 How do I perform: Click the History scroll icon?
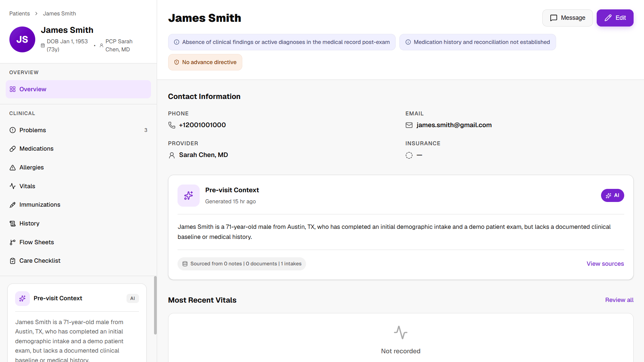[13, 223]
